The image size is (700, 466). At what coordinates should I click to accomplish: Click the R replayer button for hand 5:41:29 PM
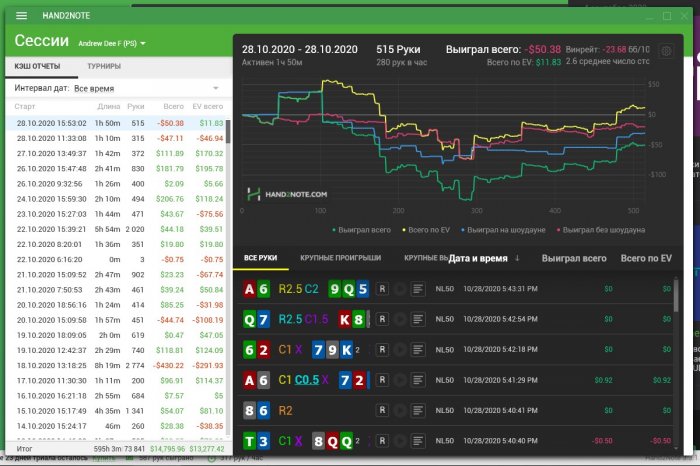(382, 380)
